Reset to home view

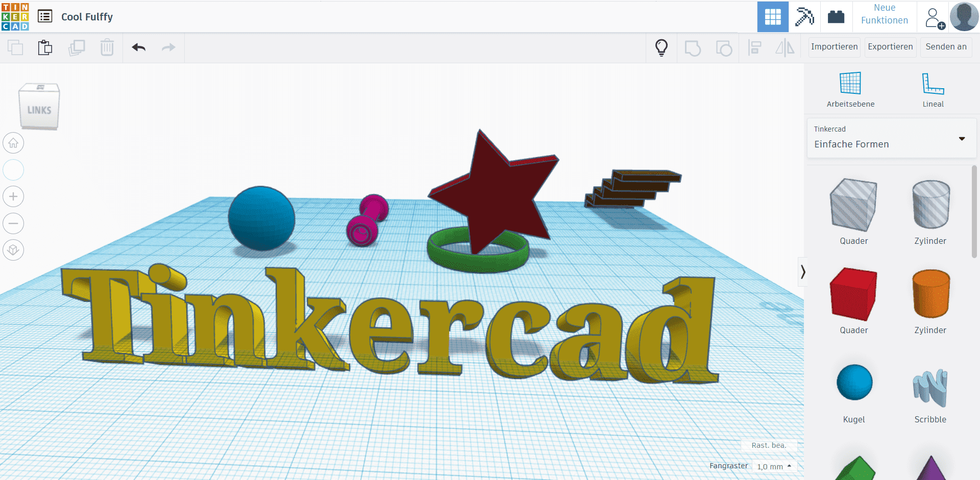[x=13, y=143]
